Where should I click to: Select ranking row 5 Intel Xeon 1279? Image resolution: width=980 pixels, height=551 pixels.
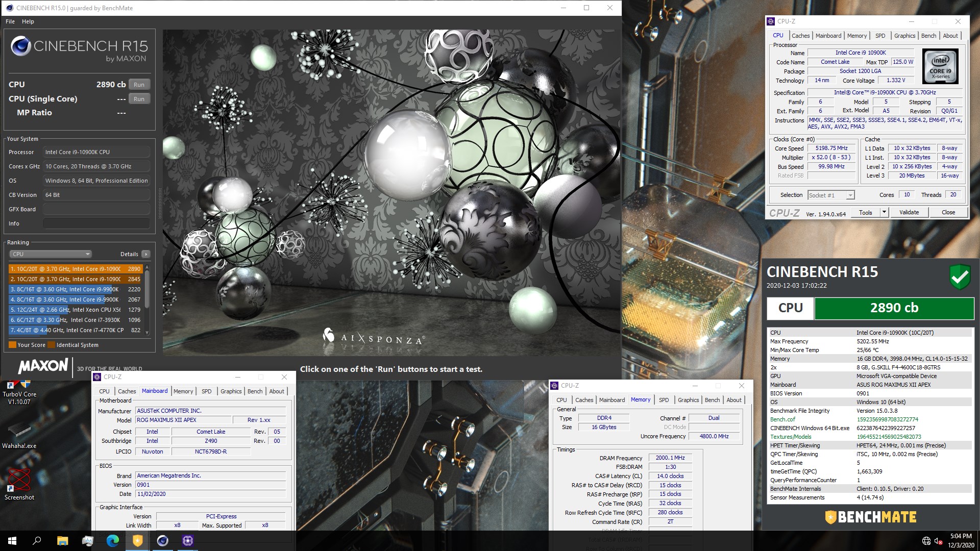tap(76, 310)
